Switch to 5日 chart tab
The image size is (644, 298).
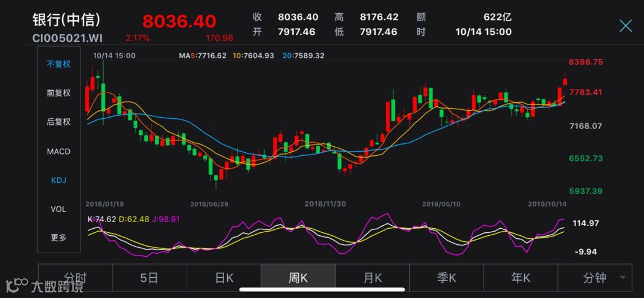coord(150,278)
